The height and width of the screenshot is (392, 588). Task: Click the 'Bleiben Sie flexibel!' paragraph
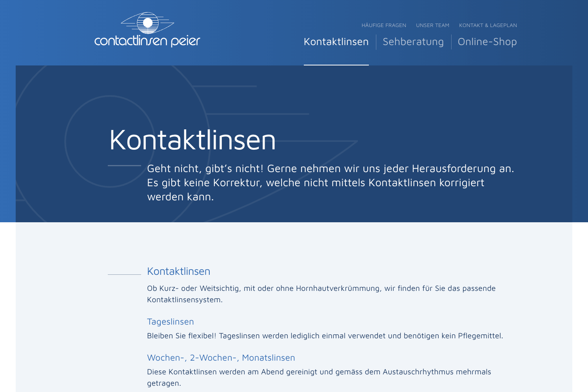(325, 336)
